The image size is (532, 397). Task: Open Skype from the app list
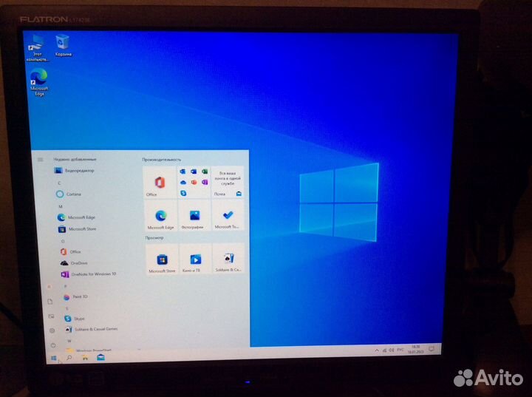point(75,319)
